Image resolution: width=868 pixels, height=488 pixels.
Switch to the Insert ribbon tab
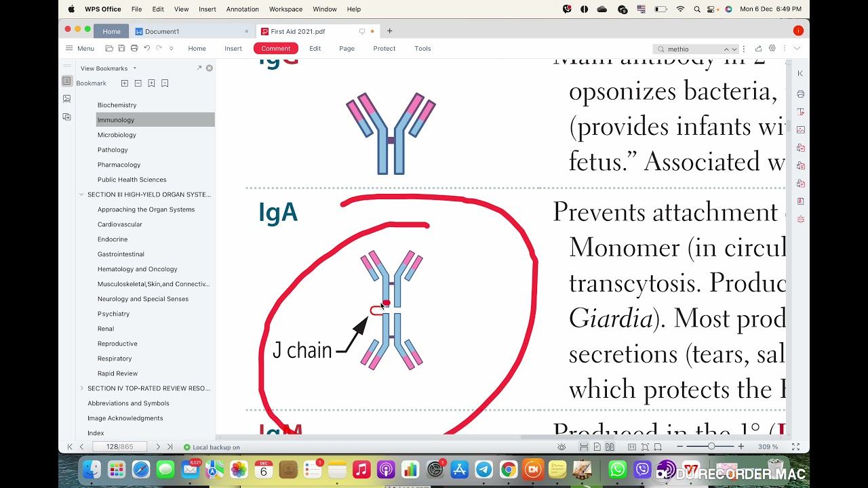pyautogui.click(x=233, y=48)
